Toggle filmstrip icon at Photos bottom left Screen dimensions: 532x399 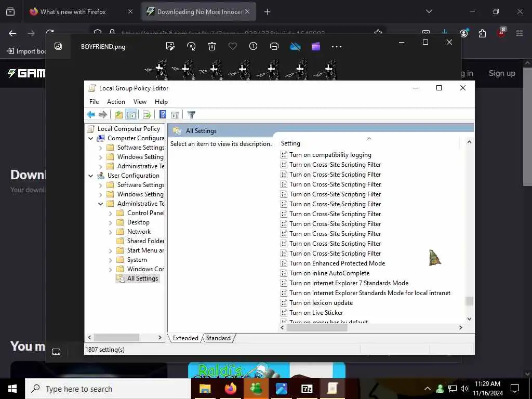point(56,352)
